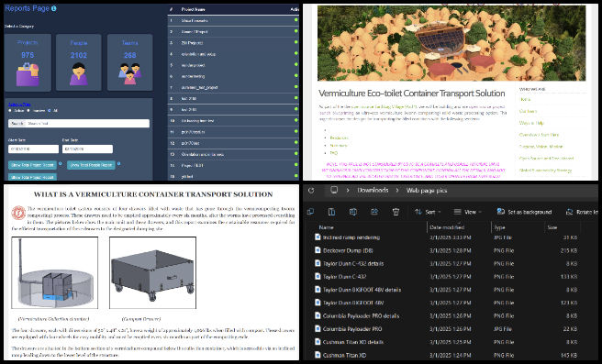Select the All filter radio button
The width and height of the screenshot is (602, 364).
tap(50, 110)
